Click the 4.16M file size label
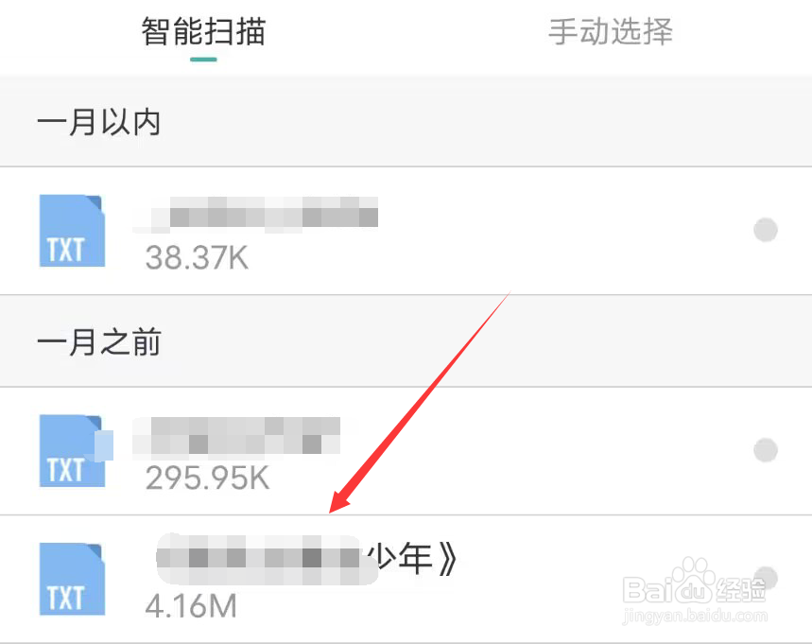812x644 pixels. 191,605
